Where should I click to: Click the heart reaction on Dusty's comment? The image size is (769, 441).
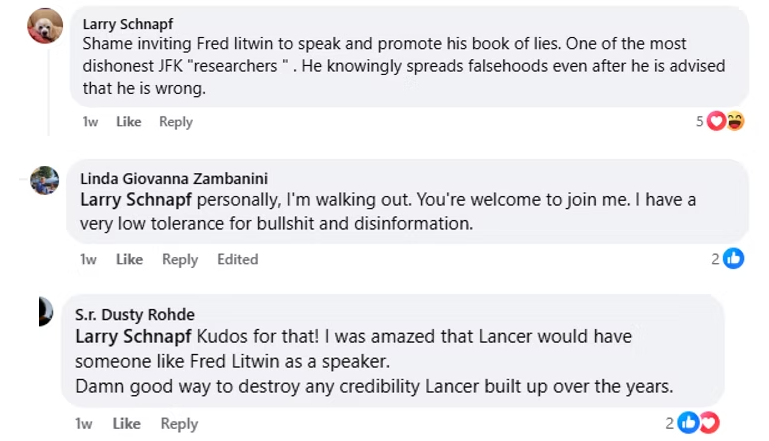pos(707,423)
